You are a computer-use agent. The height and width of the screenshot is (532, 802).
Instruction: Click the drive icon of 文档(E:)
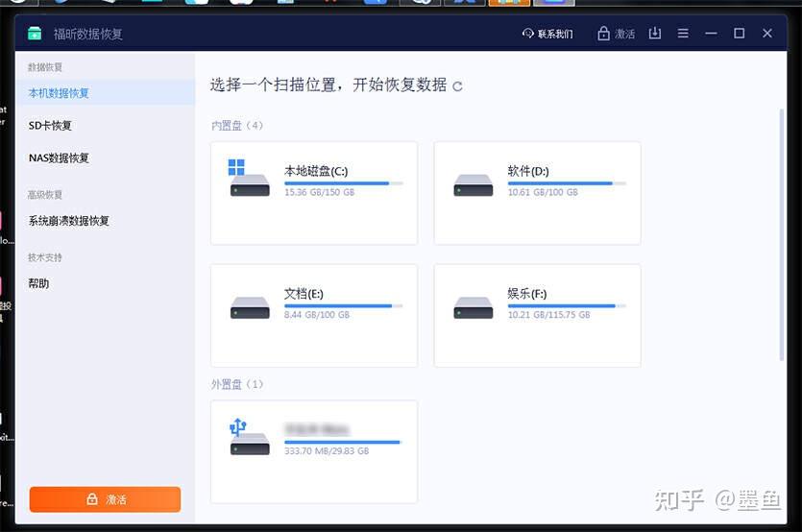[x=250, y=307]
